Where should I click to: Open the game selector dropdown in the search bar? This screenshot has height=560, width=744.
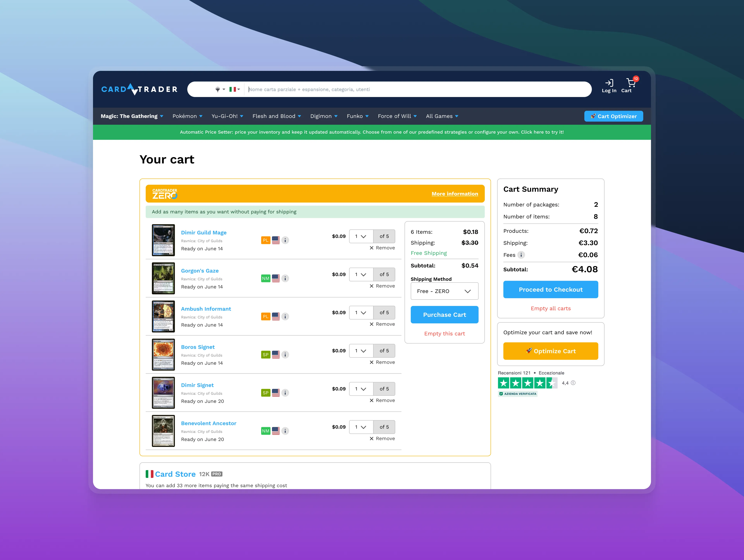(220, 89)
